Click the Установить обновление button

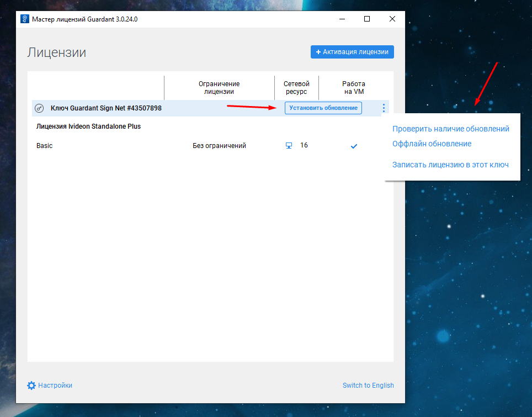[323, 108]
